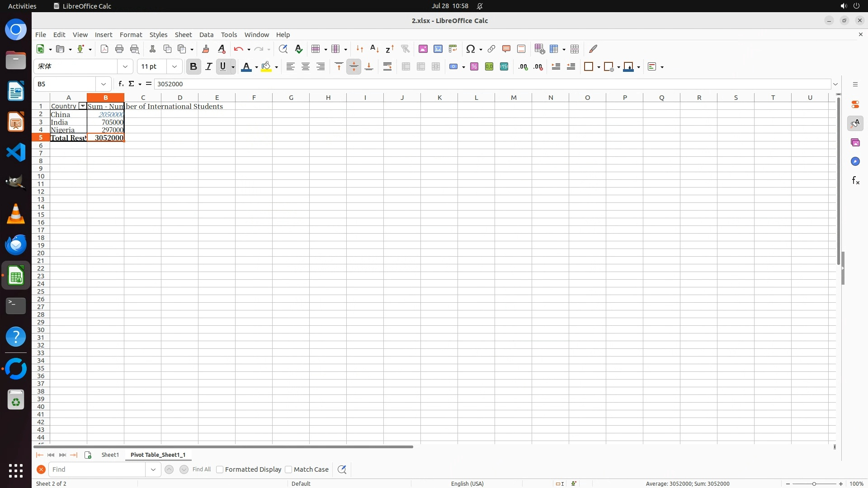
Task: Open the Functions sidebar panel
Action: point(855,181)
